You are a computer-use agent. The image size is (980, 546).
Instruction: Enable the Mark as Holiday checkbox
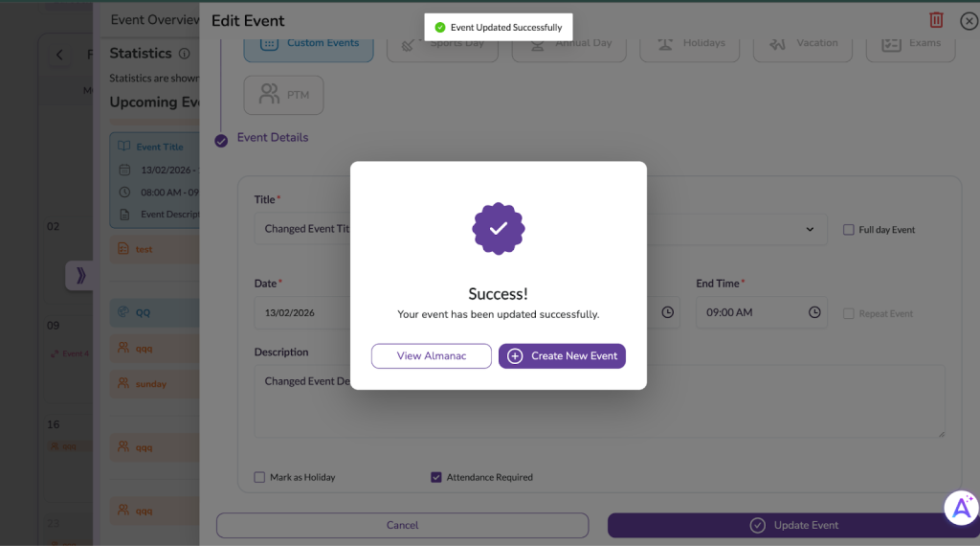click(259, 477)
